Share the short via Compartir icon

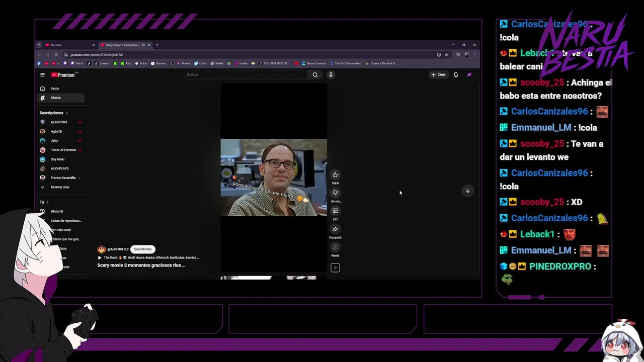(335, 229)
